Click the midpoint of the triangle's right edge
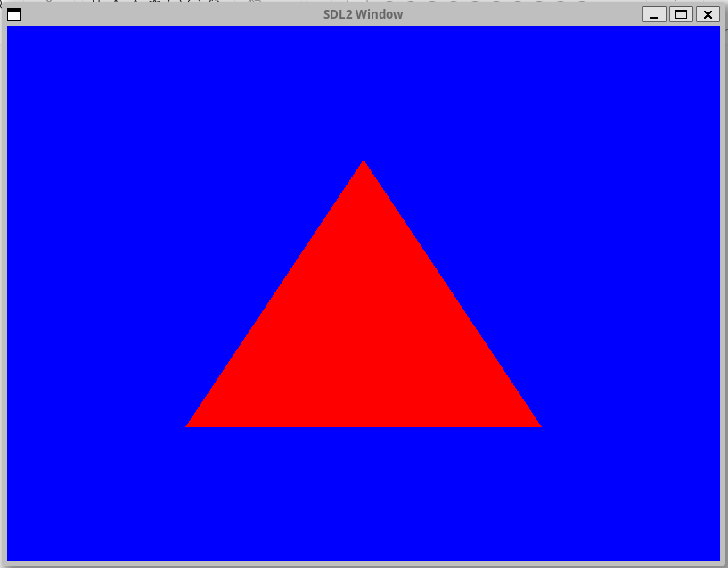Screen dimensions: 728x568 pyautogui.click(x=451, y=294)
